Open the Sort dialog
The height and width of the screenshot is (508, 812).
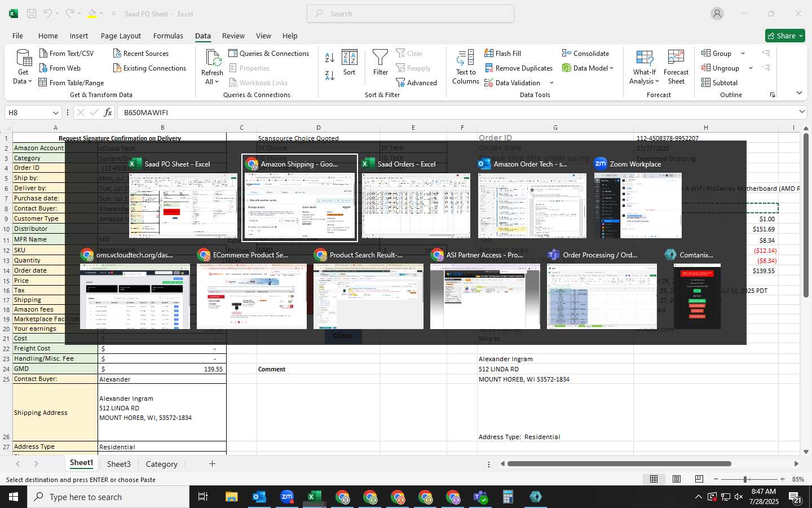(x=350, y=63)
